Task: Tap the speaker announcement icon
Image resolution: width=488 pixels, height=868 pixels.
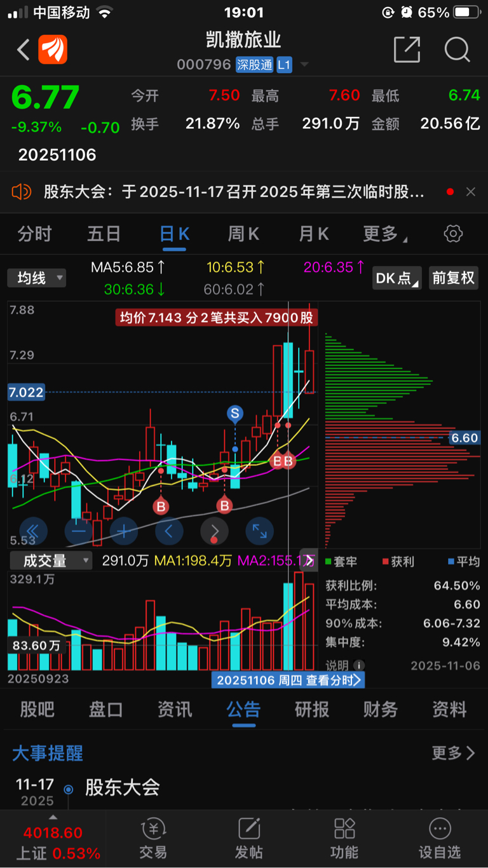Action: coord(22,191)
